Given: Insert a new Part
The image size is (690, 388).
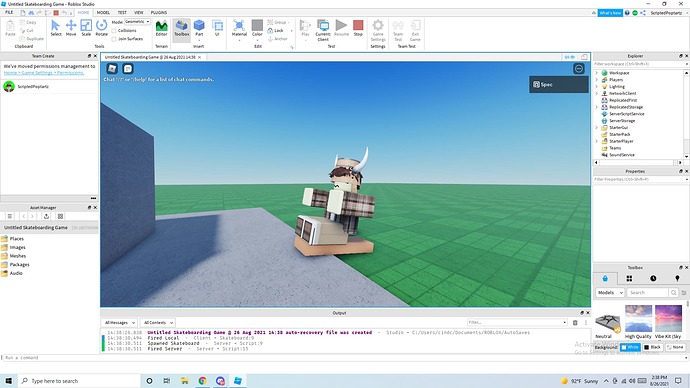Looking at the screenshot, I should coord(199,29).
